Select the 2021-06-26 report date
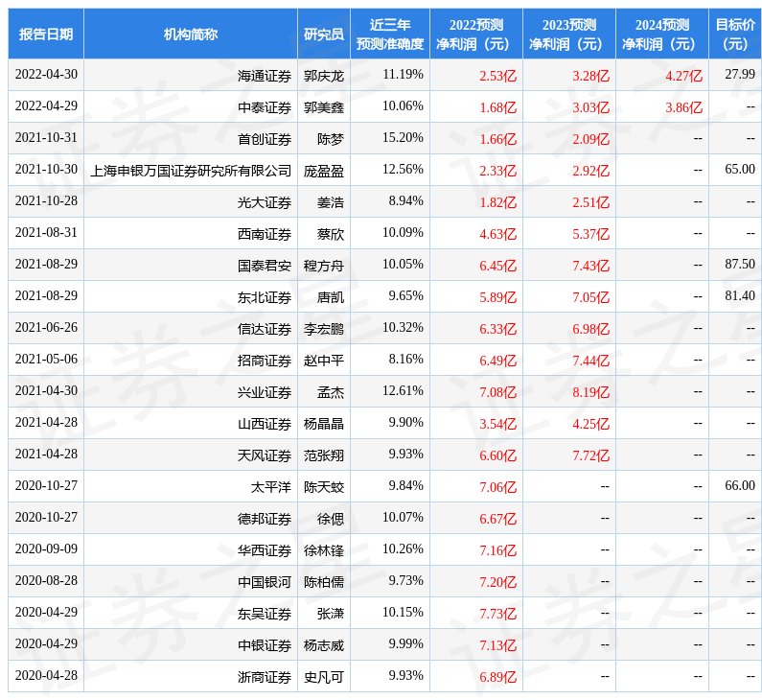The width and height of the screenshot is (762, 700). [46, 328]
